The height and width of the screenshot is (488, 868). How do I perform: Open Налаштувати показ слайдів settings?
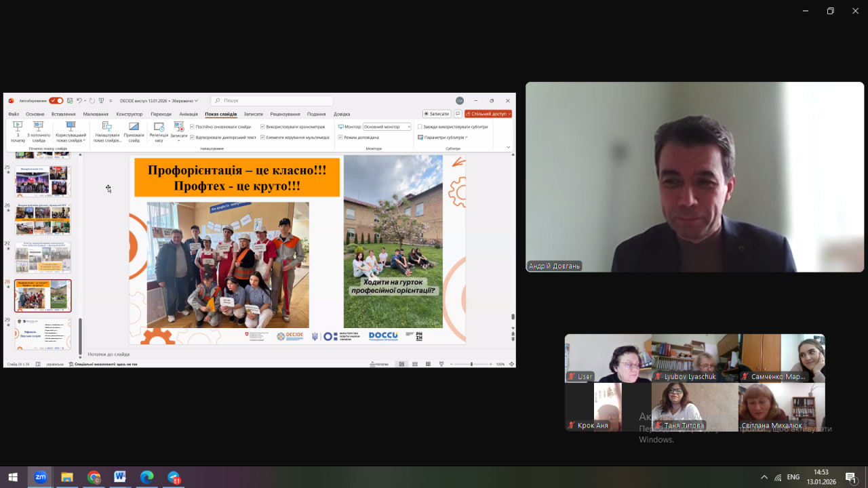(107, 131)
